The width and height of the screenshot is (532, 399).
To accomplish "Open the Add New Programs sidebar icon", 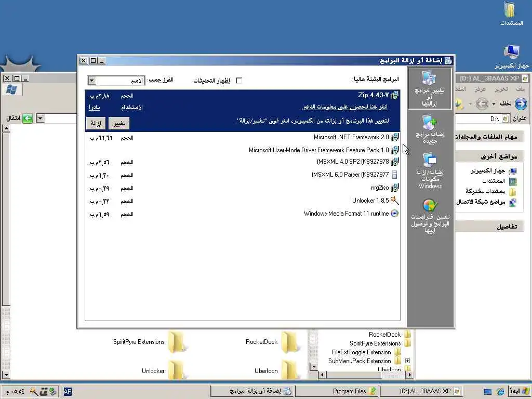I will (429, 122).
